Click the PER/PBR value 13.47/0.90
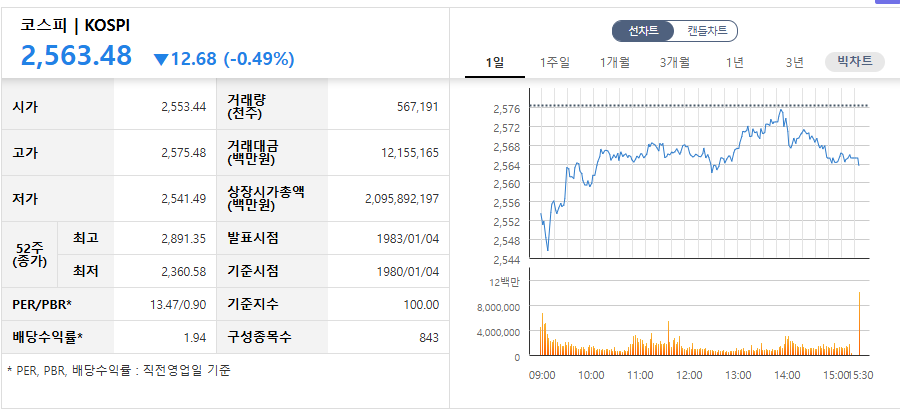This screenshot has height=410, width=900. click(x=178, y=304)
